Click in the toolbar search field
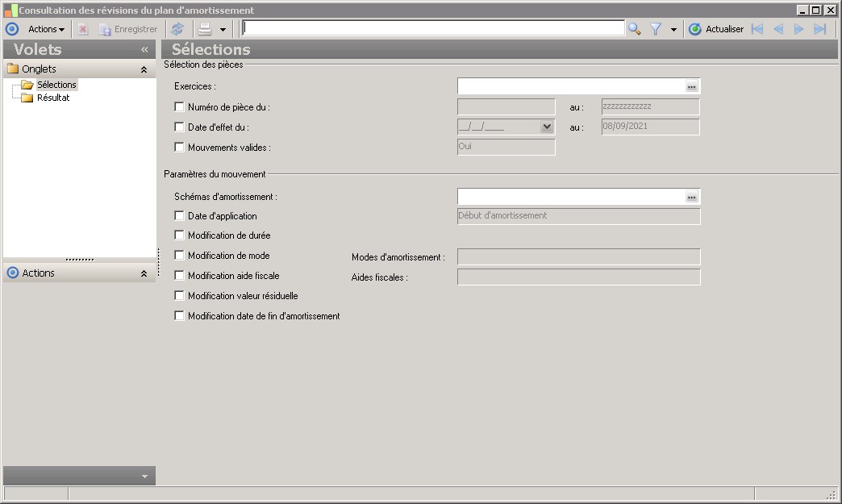This screenshot has height=504, width=842. 433,28
